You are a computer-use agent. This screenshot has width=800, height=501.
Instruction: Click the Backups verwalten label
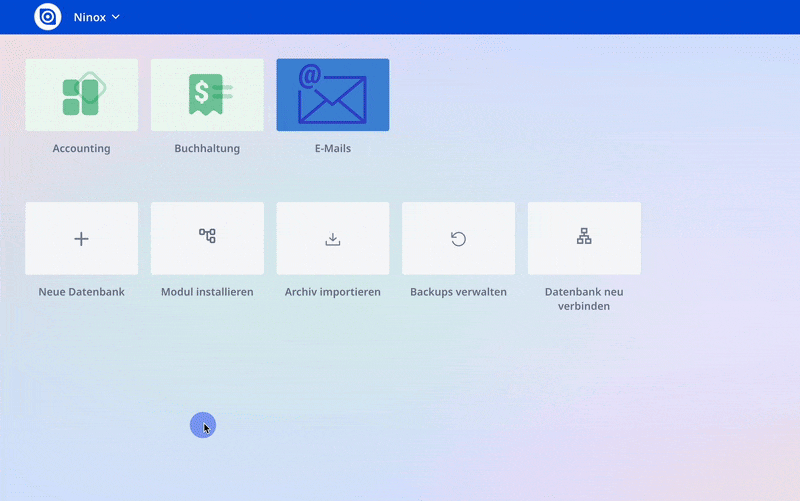click(458, 292)
